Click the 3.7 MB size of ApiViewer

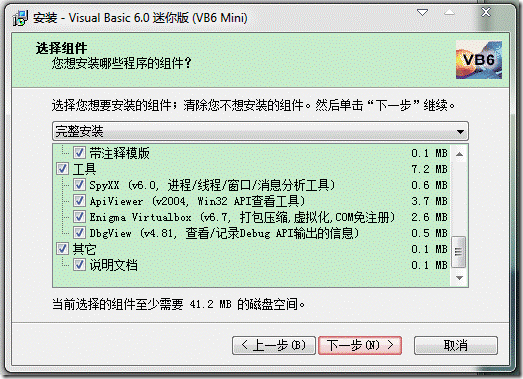429,201
